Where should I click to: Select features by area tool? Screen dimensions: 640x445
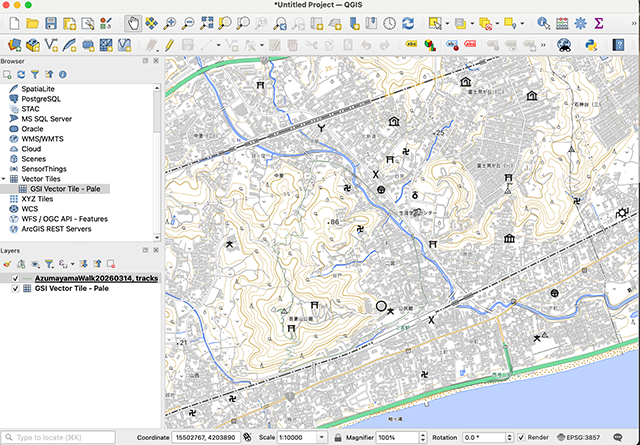pos(435,23)
